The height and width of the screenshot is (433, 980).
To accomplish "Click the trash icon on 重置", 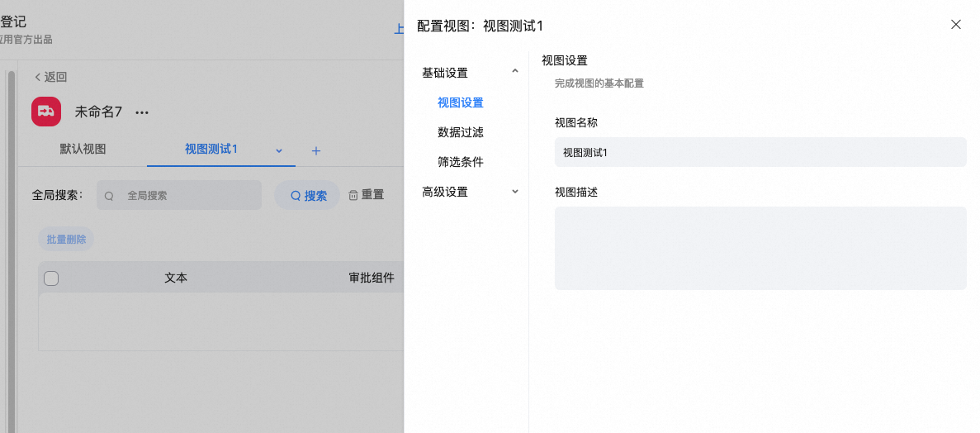I will click(x=353, y=195).
